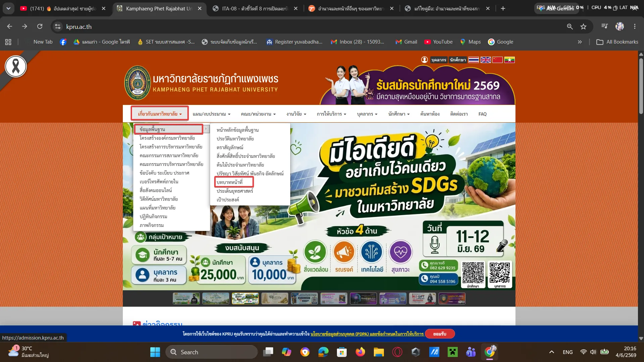
Task: Open Microsoft Edge from taskbar
Action: [x=324, y=352]
